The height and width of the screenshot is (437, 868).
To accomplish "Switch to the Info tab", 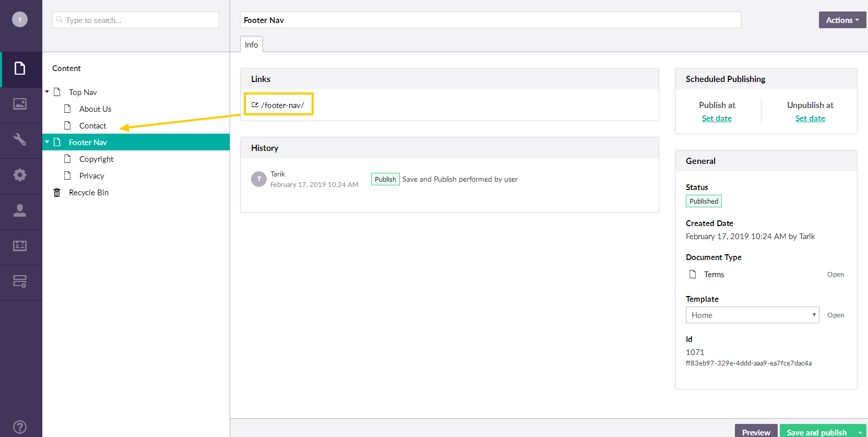I will 251,45.
